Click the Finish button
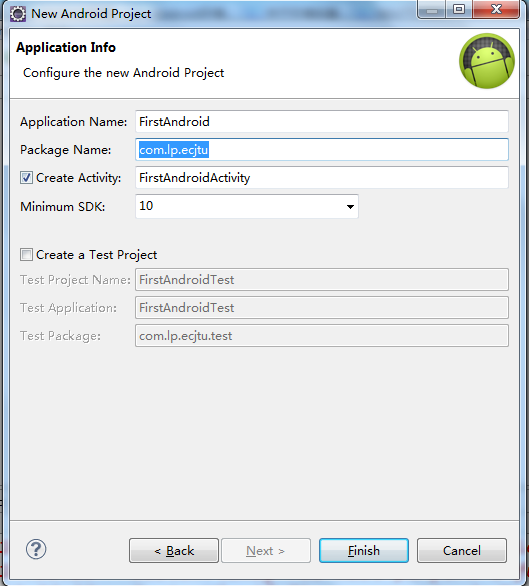 (364, 550)
